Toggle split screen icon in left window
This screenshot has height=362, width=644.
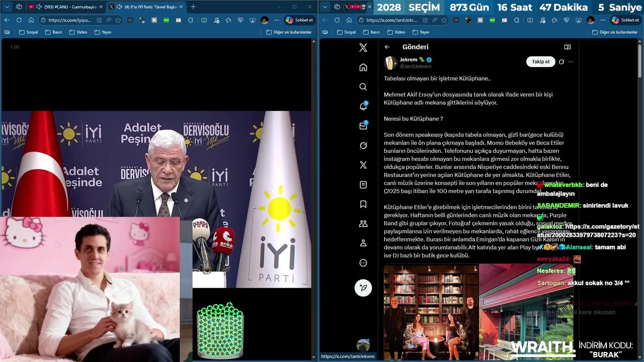204,20
